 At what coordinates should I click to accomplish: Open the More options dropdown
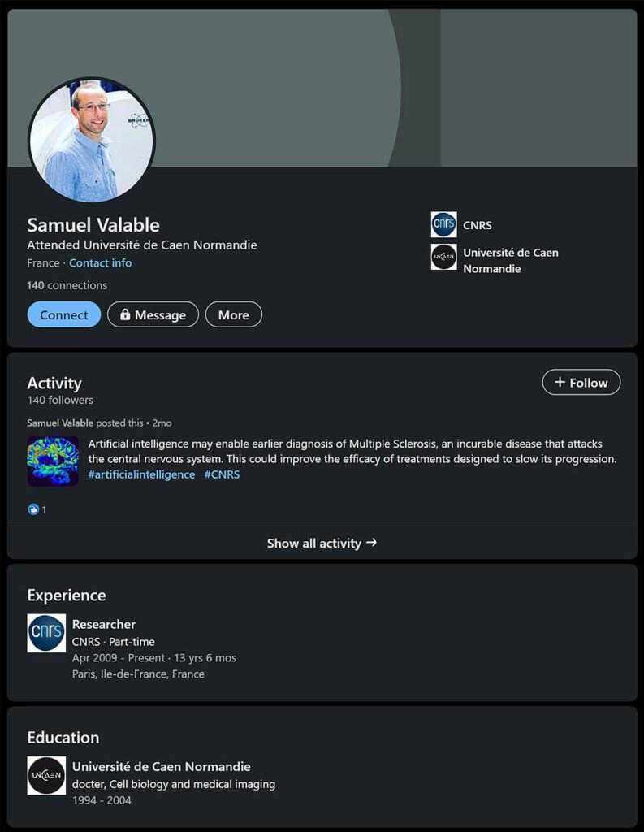coord(233,314)
